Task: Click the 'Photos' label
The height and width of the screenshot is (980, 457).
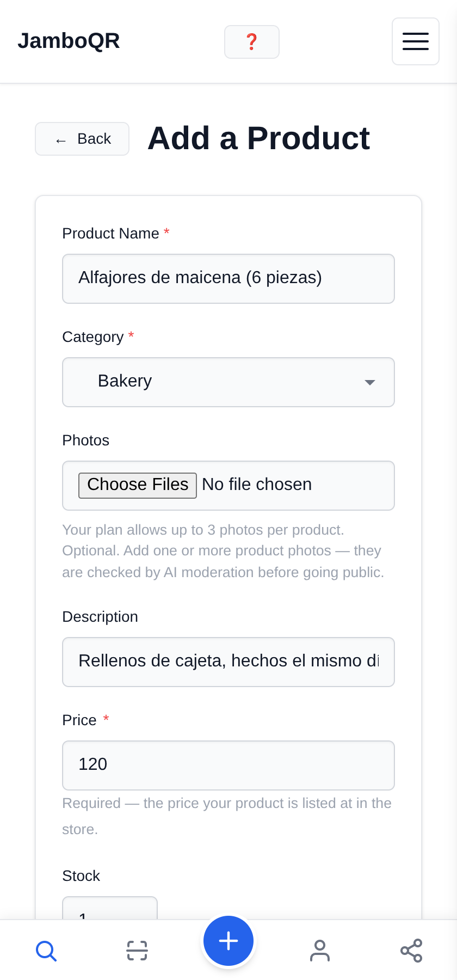Action: click(x=86, y=440)
